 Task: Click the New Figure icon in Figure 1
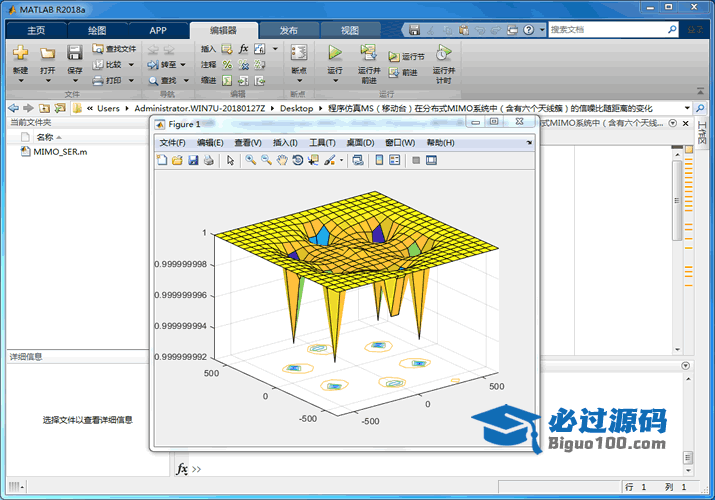click(162, 160)
